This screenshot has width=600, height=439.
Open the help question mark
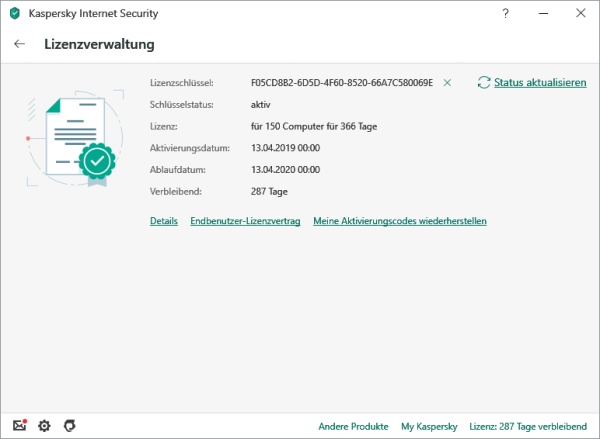[x=505, y=14]
